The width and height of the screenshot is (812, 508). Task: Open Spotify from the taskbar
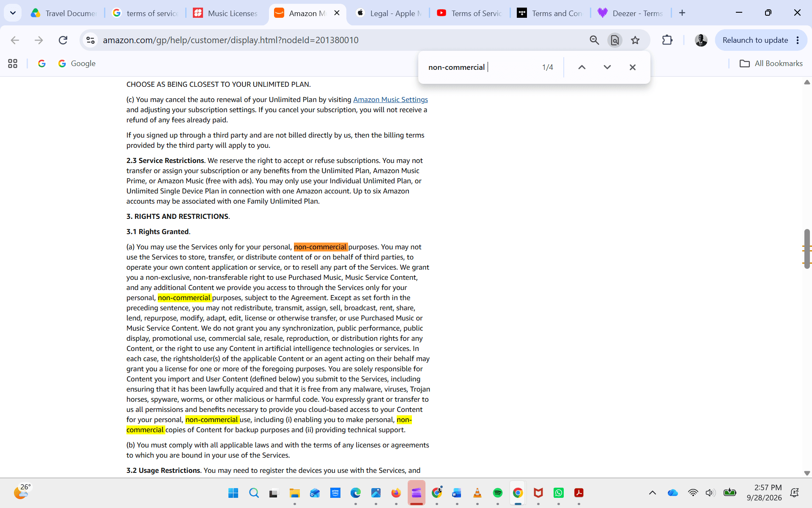[497, 493]
